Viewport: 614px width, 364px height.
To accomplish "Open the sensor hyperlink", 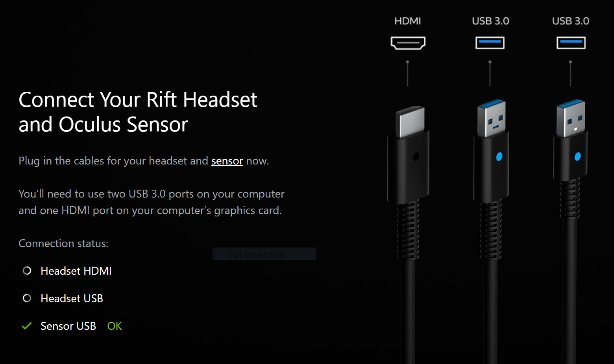I will [x=227, y=161].
